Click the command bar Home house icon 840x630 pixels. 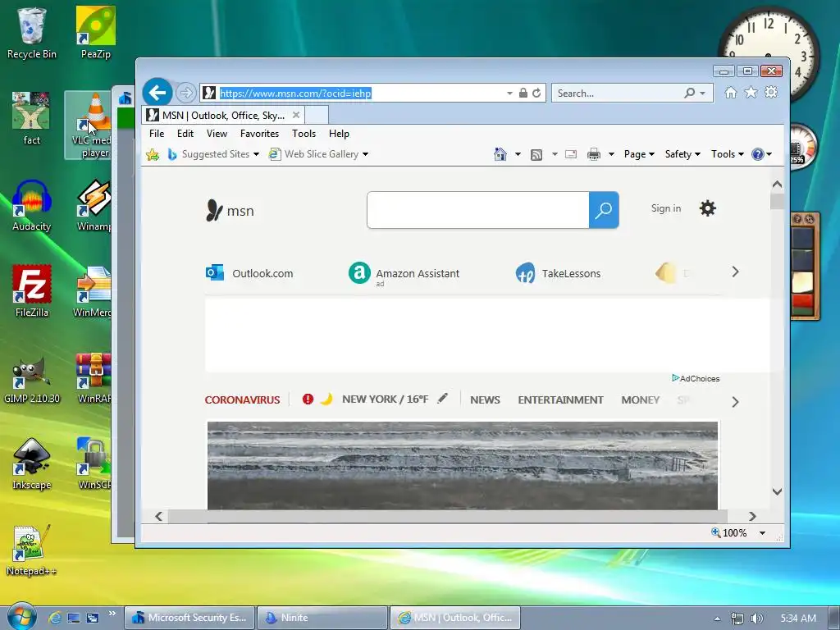500,154
